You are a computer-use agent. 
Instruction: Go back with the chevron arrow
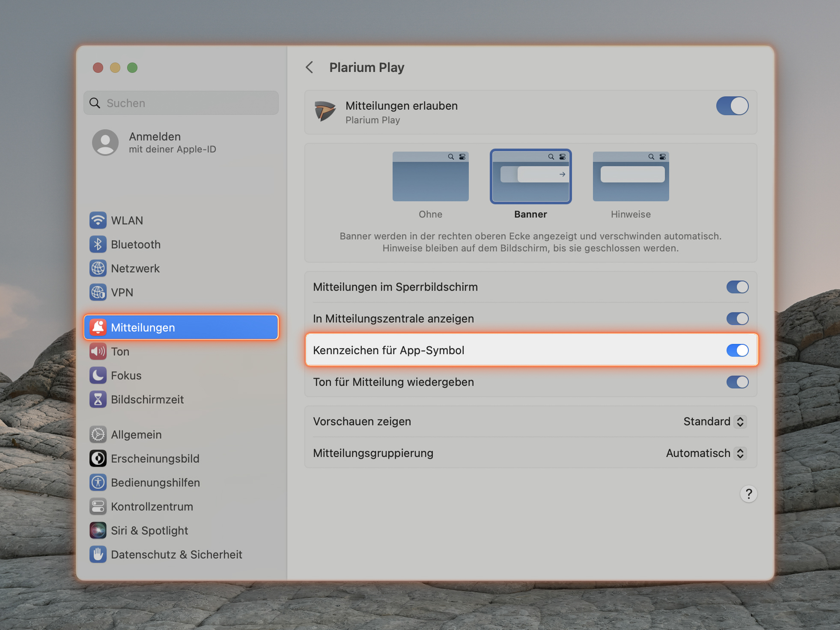point(310,67)
